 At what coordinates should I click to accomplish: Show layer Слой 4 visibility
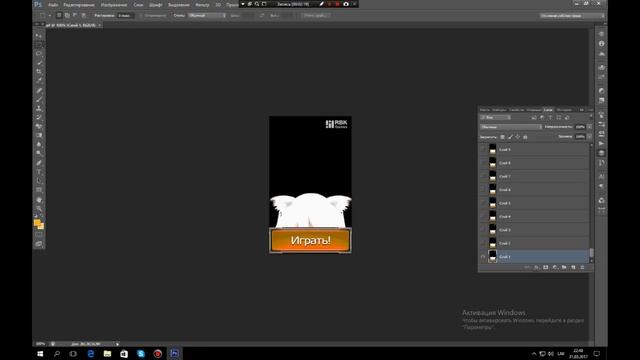pos(483,217)
